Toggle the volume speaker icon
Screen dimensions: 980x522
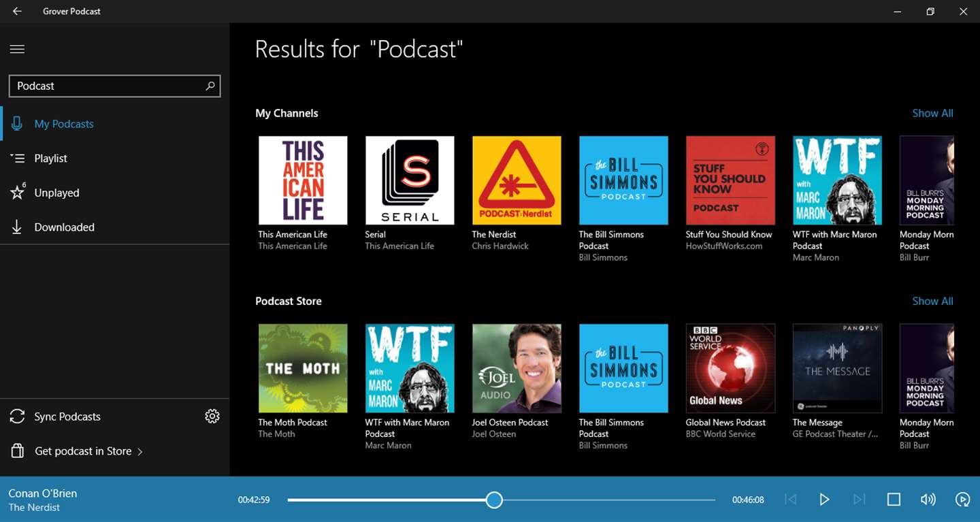(x=928, y=500)
